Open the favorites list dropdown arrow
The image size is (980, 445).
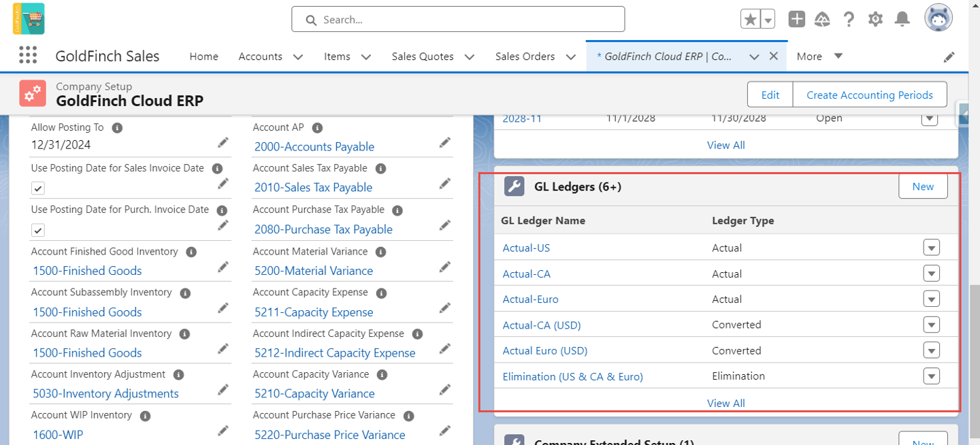click(768, 20)
